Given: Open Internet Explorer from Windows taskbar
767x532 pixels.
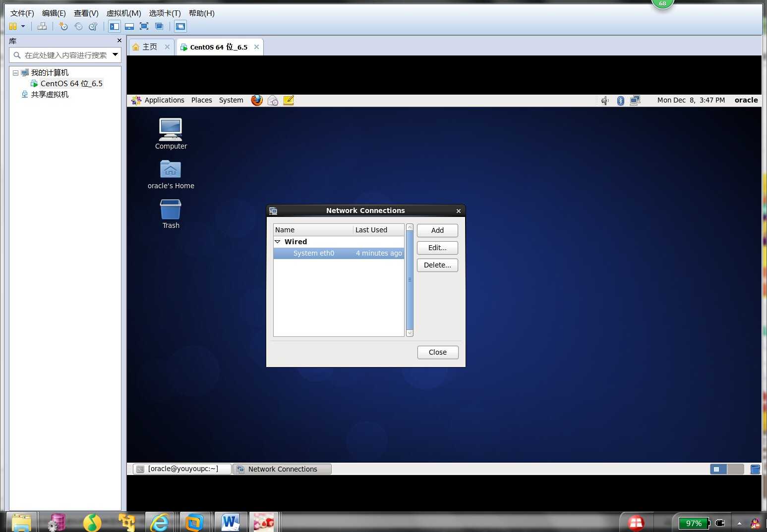Looking at the screenshot, I should tap(160, 522).
